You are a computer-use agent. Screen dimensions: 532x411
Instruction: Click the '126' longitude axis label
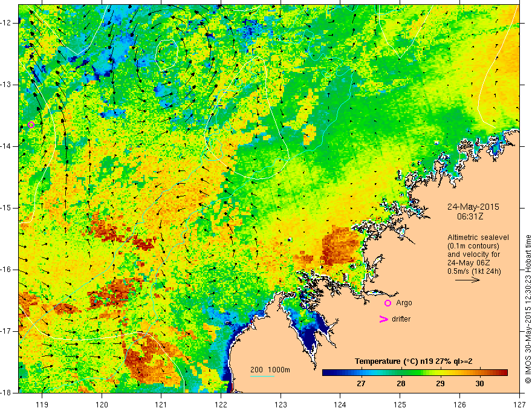click(459, 404)
